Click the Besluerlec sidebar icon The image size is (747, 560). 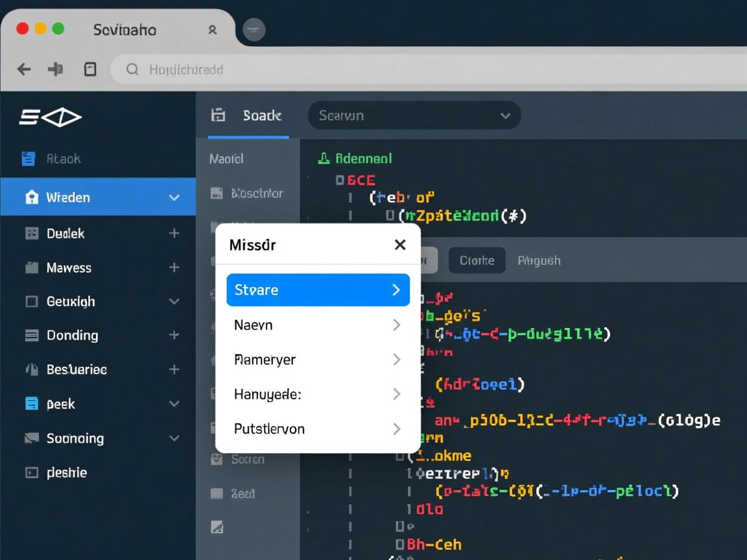pos(31,369)
